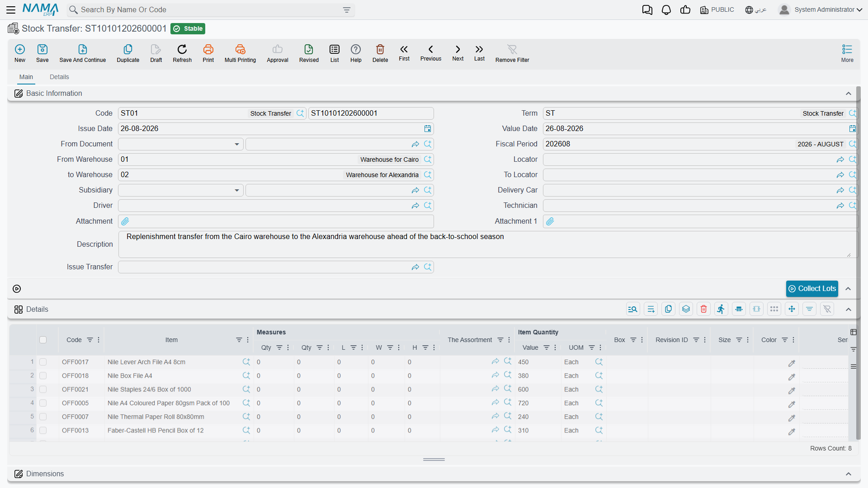
Task: Click the Attachment paperclip icon
Action: click(125, 221)
